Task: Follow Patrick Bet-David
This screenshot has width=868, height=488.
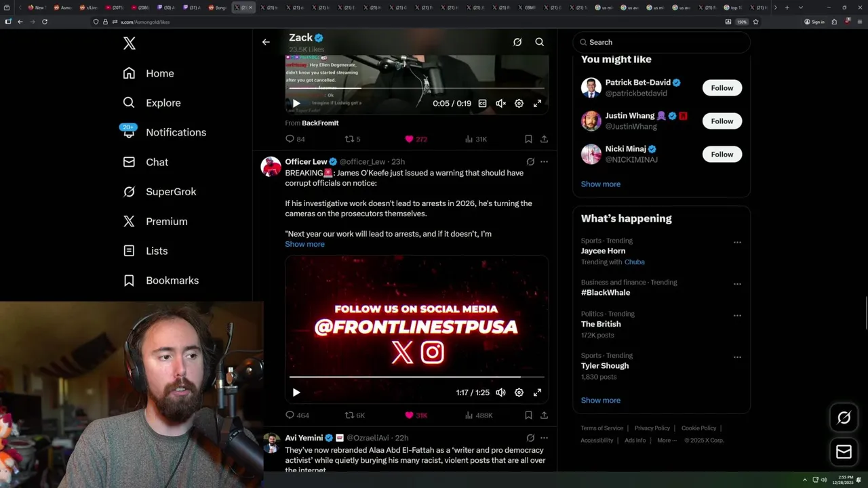Action: click(x=722, y=88)
